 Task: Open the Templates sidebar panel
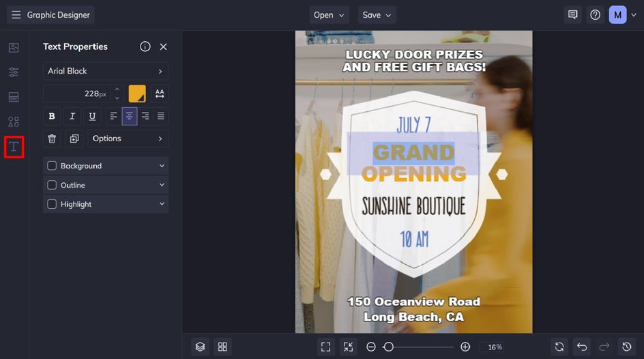click(x=14, y=97)
